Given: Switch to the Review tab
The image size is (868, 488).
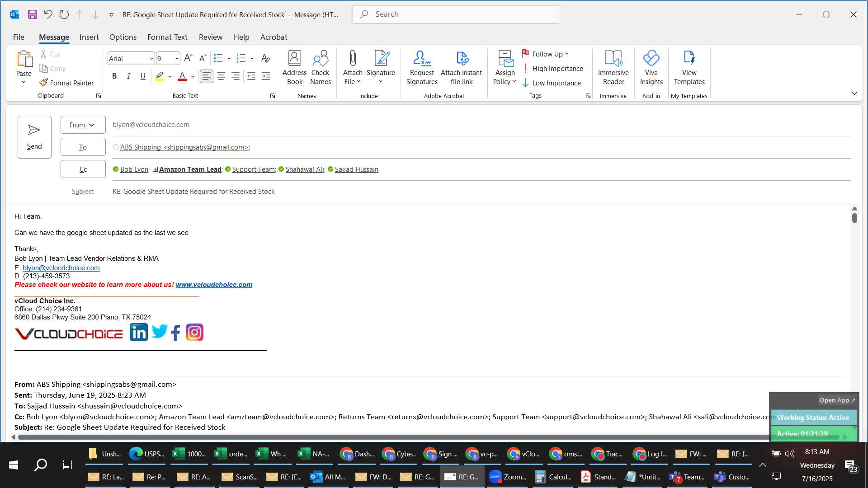Looking at the screenshot, I should (x=211, y=37).
